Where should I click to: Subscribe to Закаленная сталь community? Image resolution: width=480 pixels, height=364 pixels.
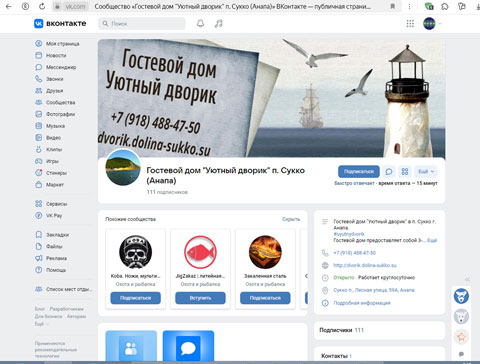(265, 298)
